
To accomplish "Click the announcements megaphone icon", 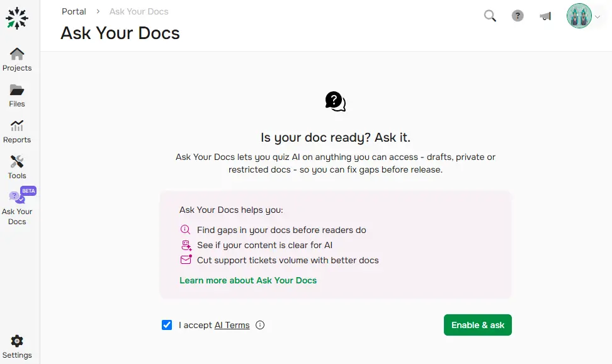I will click(x=545, y=16).
